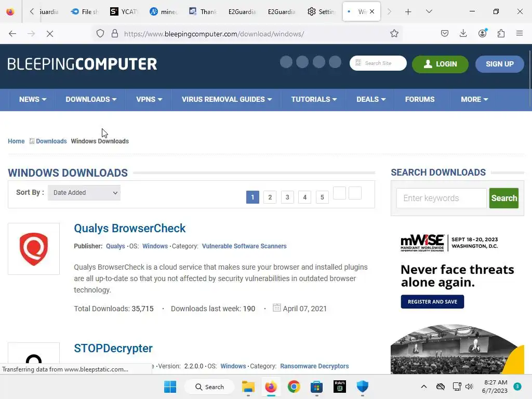Switch to the minecraft tab
This screenshot has height=399, width=532.
[x=164, y=11]
